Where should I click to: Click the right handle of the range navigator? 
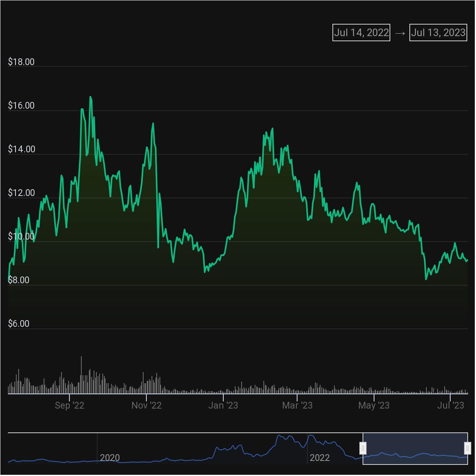(468, 448)
